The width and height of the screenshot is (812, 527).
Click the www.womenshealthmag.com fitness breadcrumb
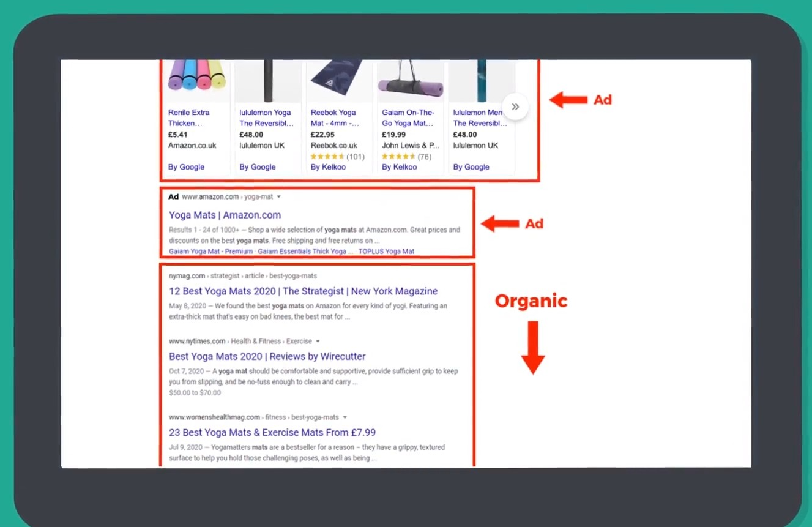254,417
